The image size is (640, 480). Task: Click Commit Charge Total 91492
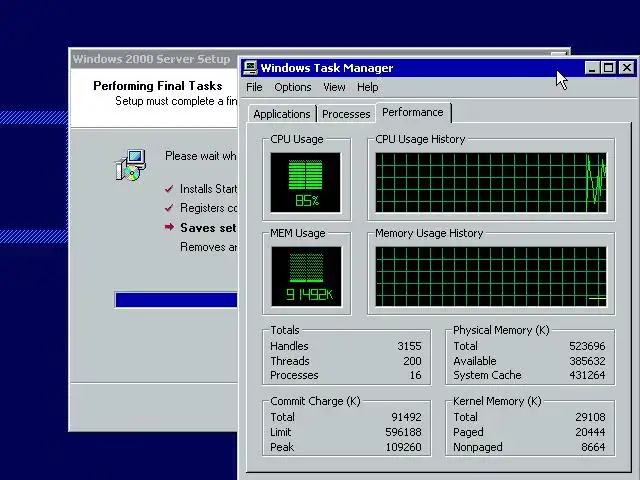pyautogui.click(x=406, y=417)
